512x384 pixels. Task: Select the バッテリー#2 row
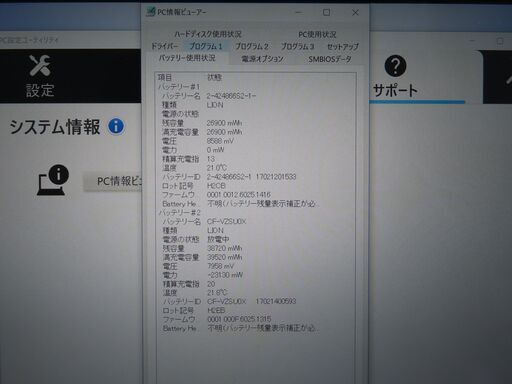coord(179,212)
